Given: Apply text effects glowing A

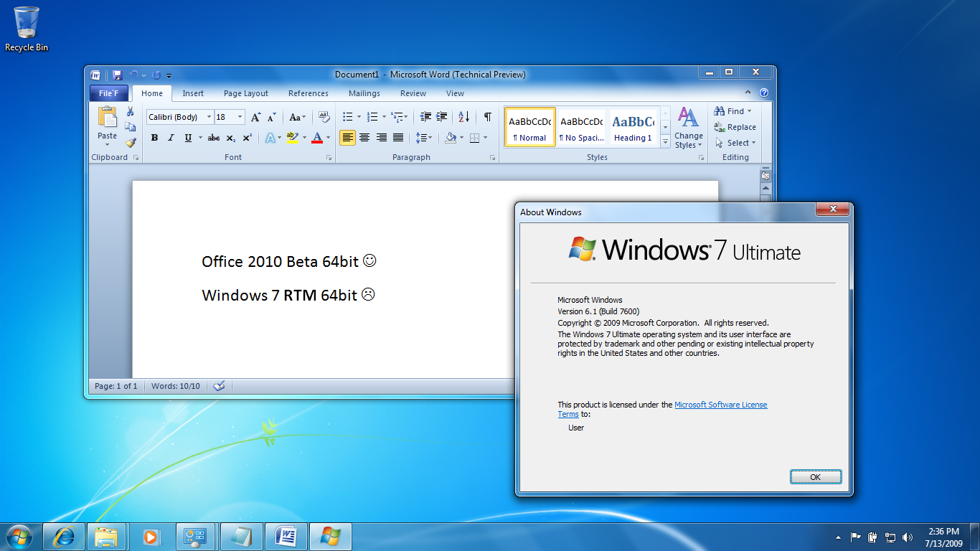Looking at the screenshot, I should pos(270,138).
